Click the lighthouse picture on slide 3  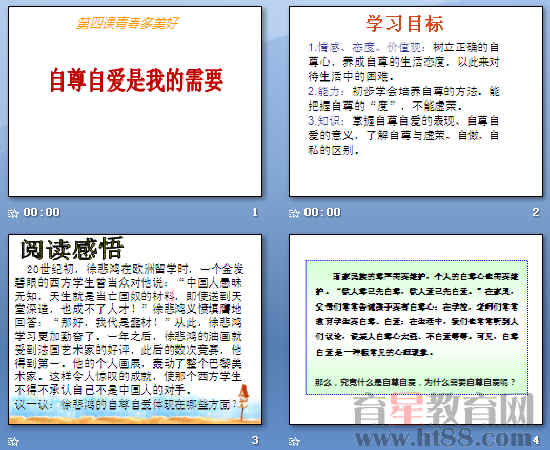coord(243,402)
